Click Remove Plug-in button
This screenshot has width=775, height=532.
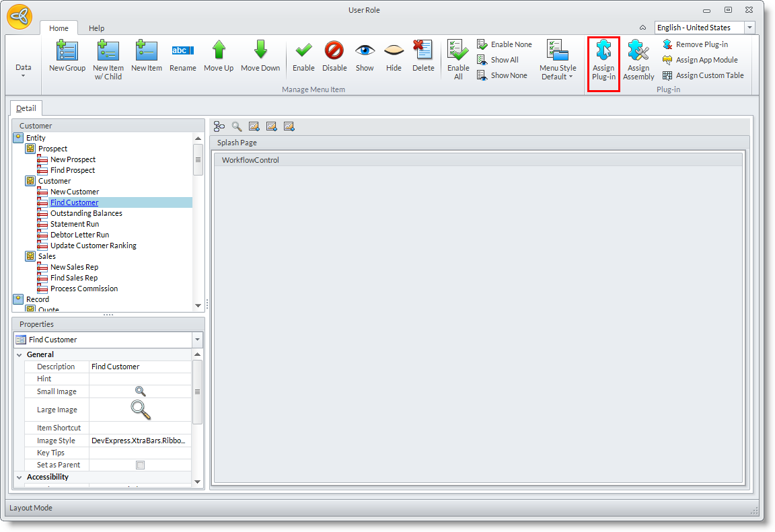click(701, 44)
